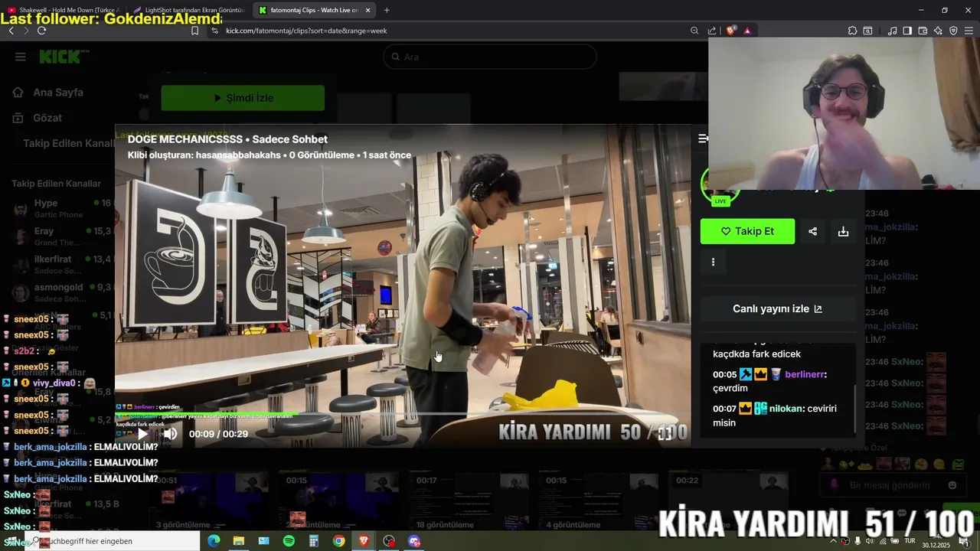Click the Şimdi İzle button
This screenshot has width=980, height=551.
pyautogui.click(x=243, y=98)
